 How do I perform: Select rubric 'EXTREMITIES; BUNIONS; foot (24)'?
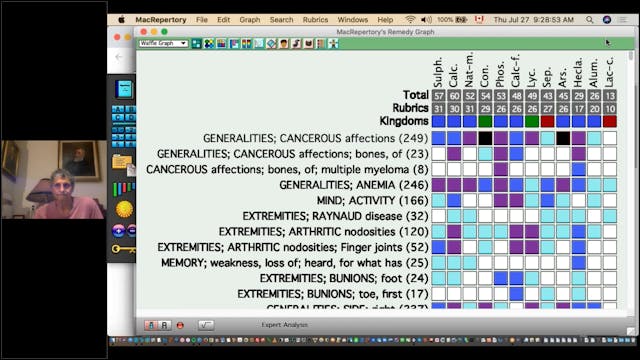coord(344,278)
